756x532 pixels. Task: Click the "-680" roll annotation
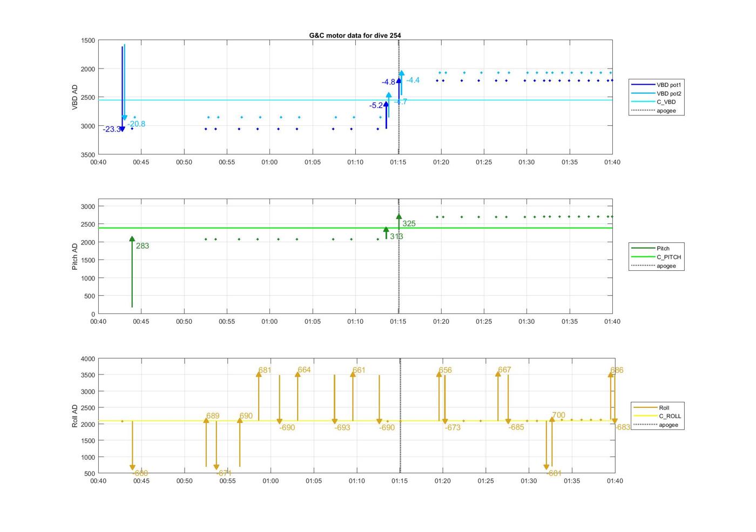[140, 474]
